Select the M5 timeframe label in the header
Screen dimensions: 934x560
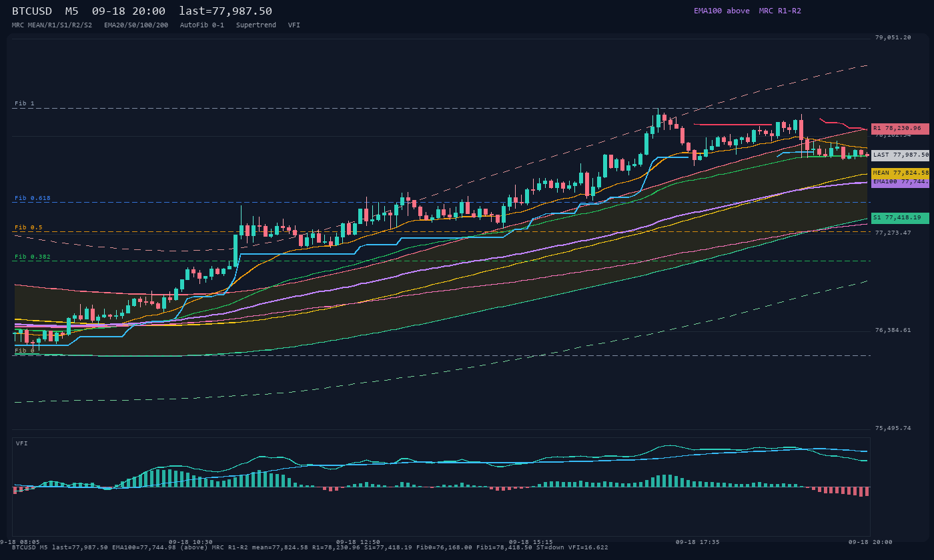point(71,11)
